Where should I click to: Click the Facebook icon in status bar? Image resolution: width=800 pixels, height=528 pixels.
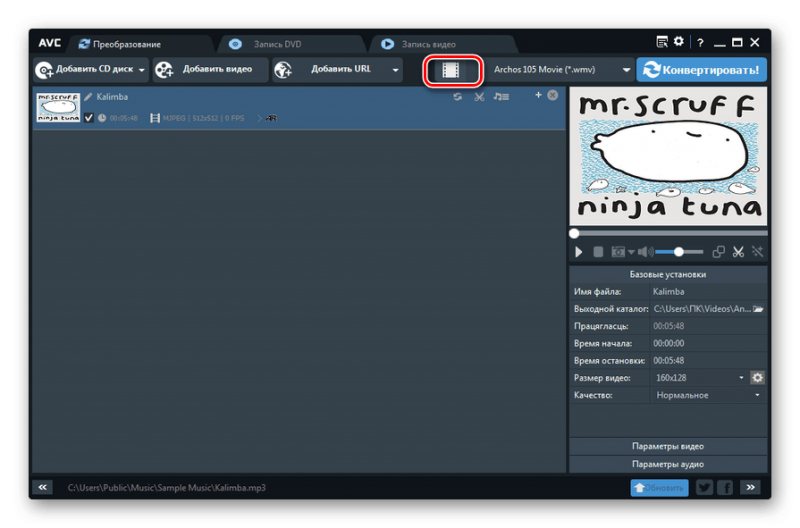click(x=724, y=487)
